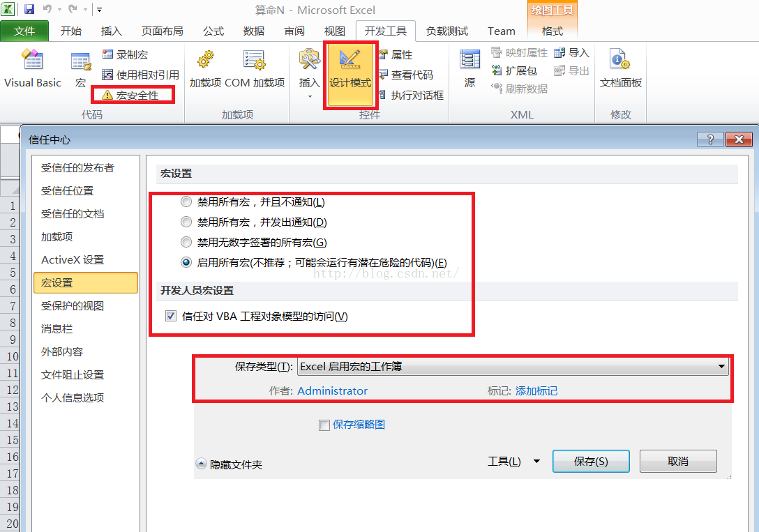Click 查看代码 view code

(x=405, y=75)
